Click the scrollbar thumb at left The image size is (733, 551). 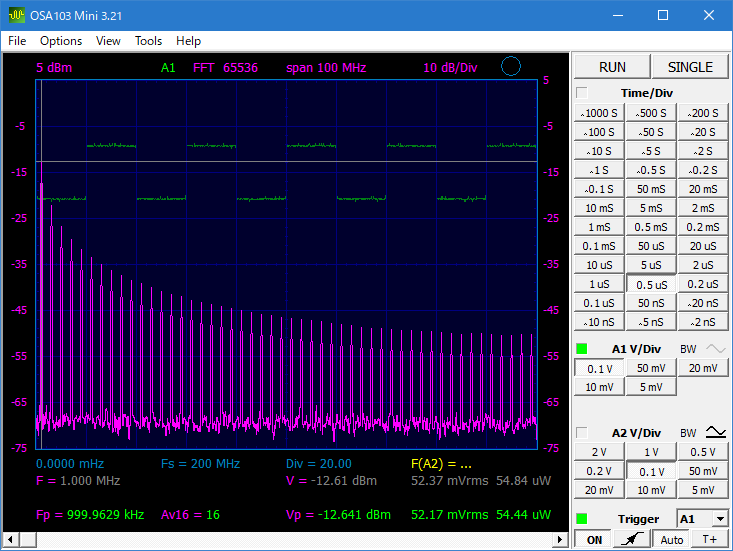coord(28,539)
